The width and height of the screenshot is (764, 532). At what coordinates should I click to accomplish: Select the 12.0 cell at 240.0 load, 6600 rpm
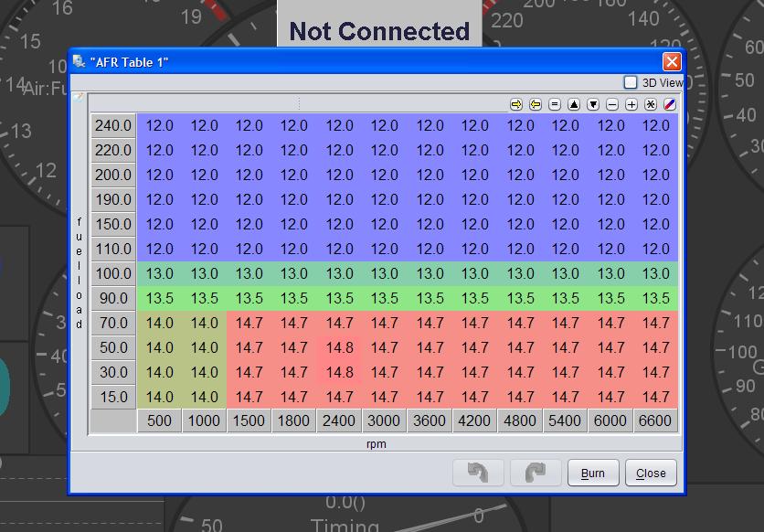(x=656, y=126)
